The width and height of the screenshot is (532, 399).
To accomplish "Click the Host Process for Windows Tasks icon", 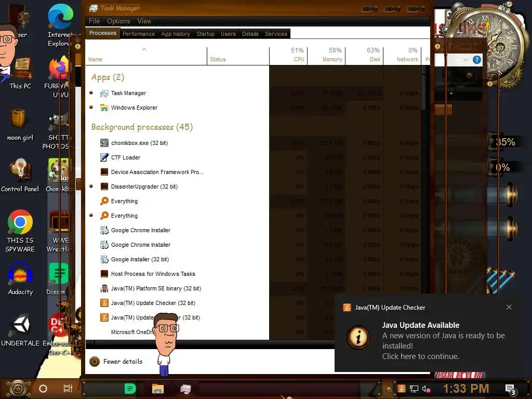I will pyautogui.click(x=104, y=274).
